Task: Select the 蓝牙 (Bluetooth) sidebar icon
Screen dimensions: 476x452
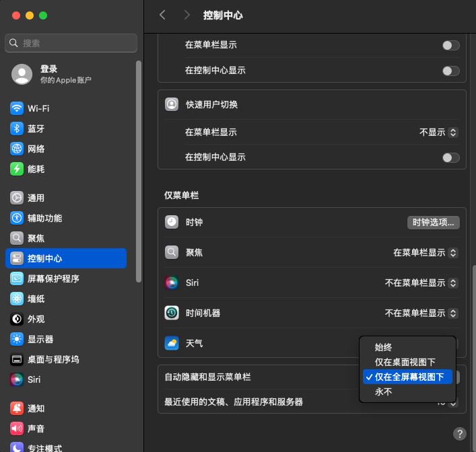Action: [x=18, y=128]
